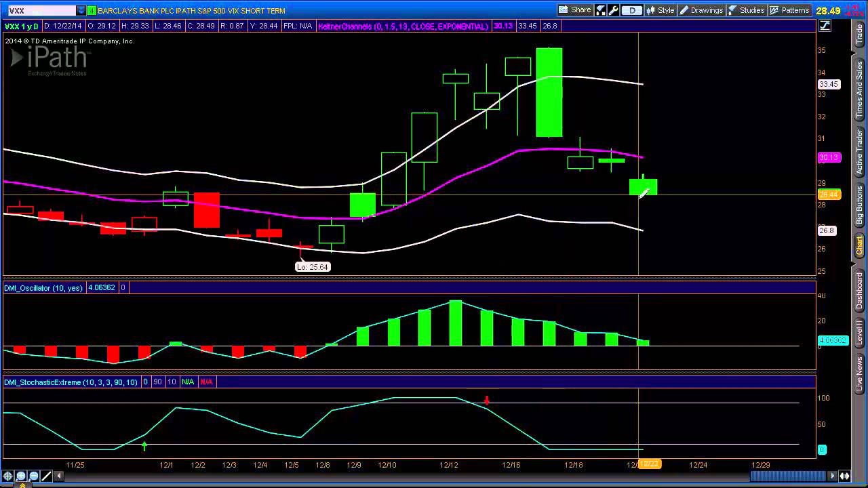Click the KeltnerChannels study label

click(x=403, y=26)
